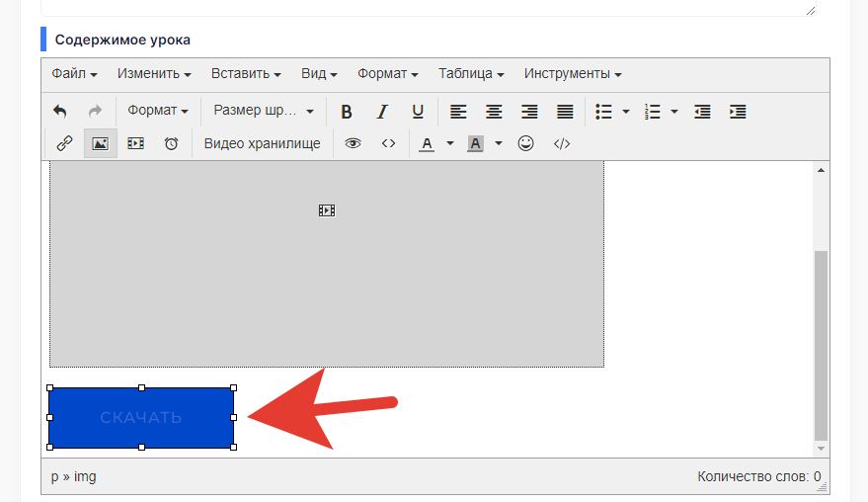The height and width of the screenshot is (502, 868).
Task: Undo the last editor action
Action: pyautogui.click(x=60, y=112)
